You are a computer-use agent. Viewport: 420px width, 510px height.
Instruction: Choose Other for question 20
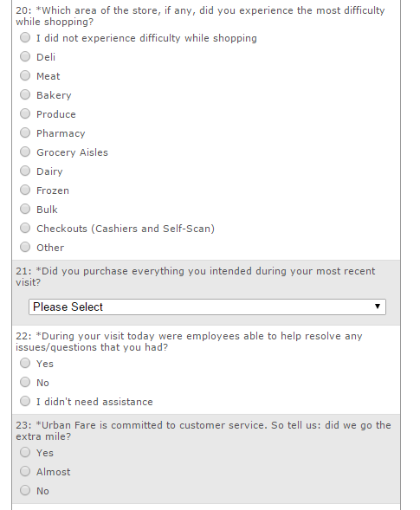25,247
